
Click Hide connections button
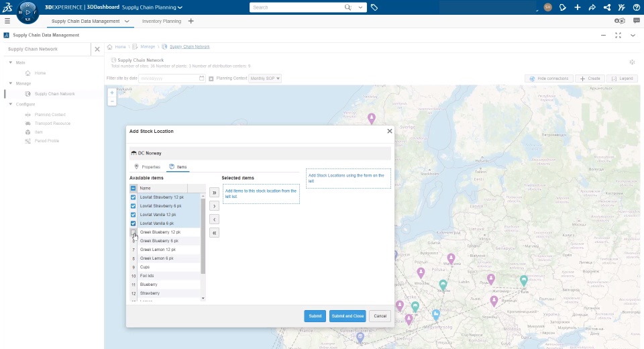tap(549, 79)
